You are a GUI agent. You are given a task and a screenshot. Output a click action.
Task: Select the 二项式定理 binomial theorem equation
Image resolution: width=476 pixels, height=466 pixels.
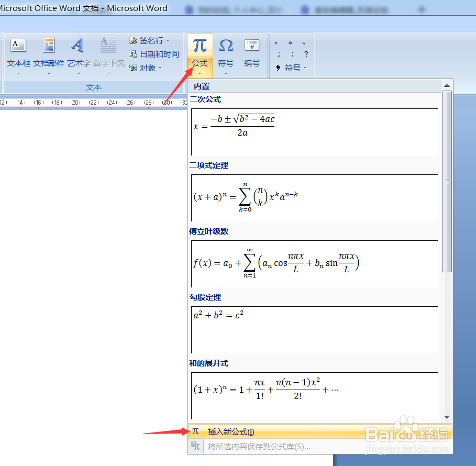tap(314, 197)
